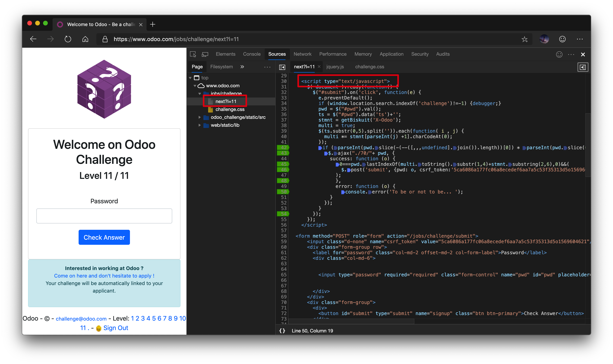The height and width of the screenshot is (364, 613).
Task: Go to challenge level 10 link
Action: pyautogui.click(x=182, y=318)
